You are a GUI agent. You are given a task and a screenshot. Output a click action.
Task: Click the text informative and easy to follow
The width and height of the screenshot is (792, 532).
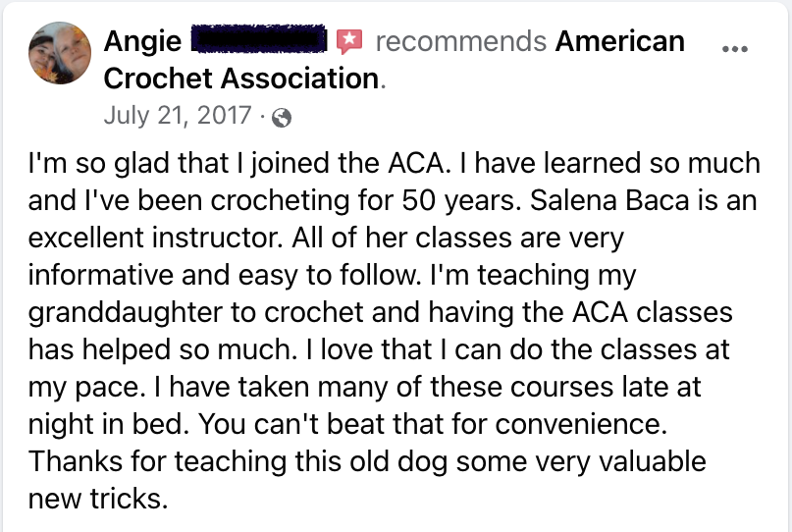(225, 276)
